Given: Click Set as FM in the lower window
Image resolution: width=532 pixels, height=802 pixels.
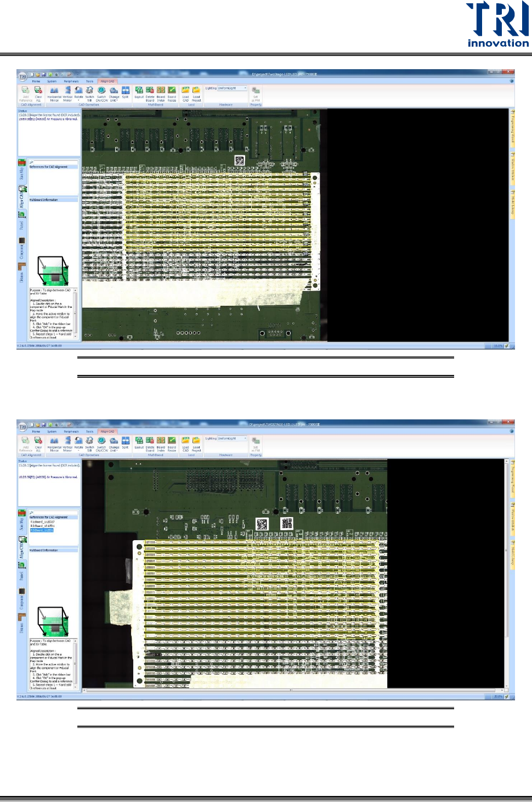Looking at the screenshot, I should click(256, 444).
